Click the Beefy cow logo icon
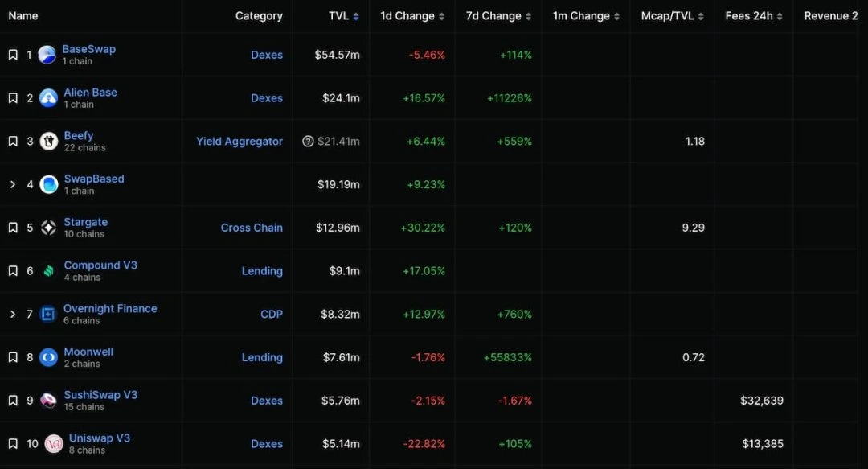The height and width of the screenshot is (469, 868). (49, 142)
